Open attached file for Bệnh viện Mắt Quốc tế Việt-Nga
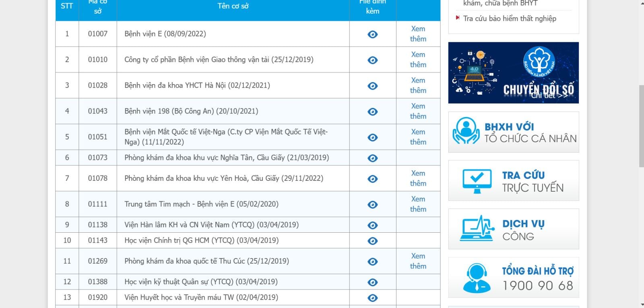This screenshot has height=308, width=644. [x=373, y=137]
